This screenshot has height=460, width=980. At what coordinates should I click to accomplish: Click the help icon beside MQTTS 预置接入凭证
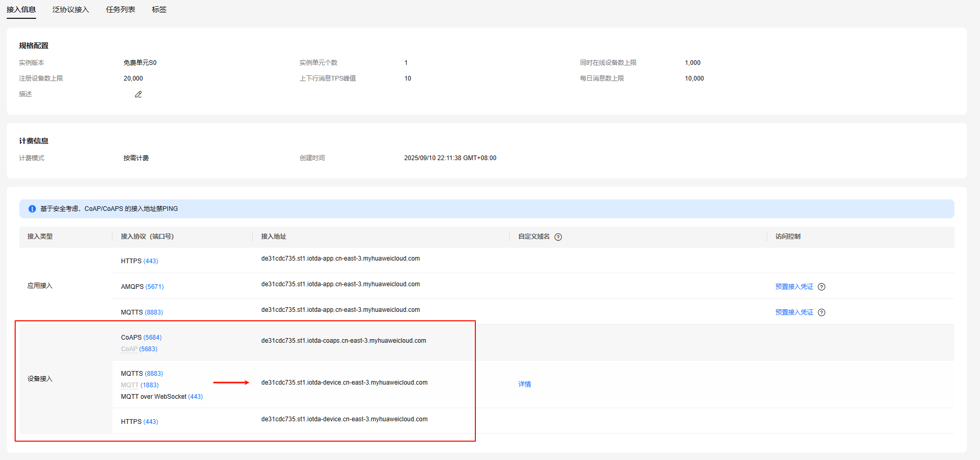(822, 312)
